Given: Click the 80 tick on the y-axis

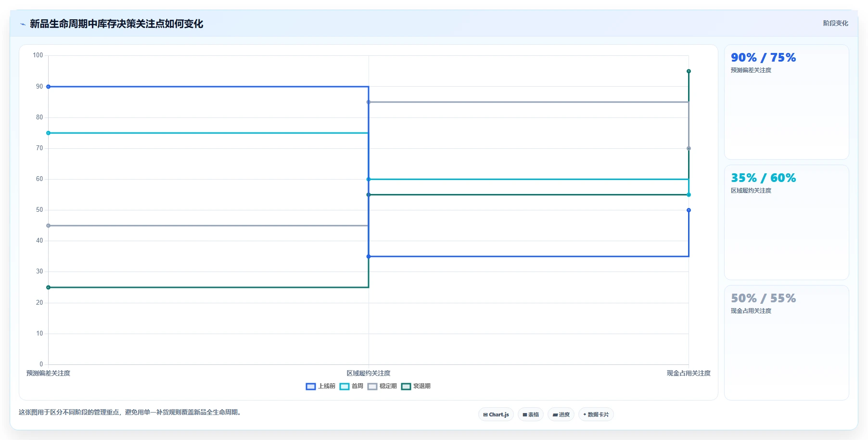Looking at the screenshot, I should pyautogui.click(x=39, y=117).
